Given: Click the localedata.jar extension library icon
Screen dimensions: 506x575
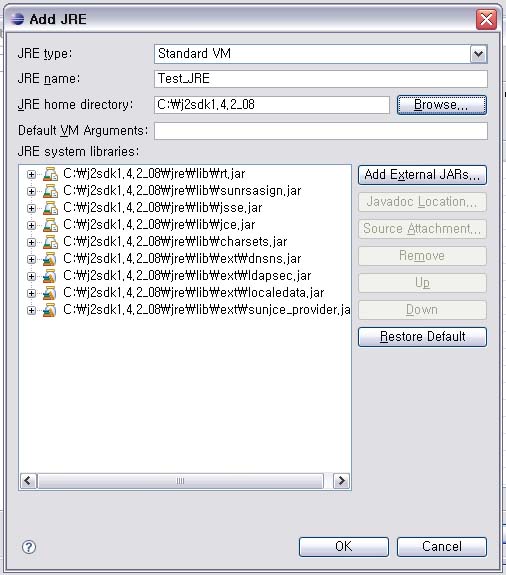Looking at the screenshot, I should tap(50, 293).
